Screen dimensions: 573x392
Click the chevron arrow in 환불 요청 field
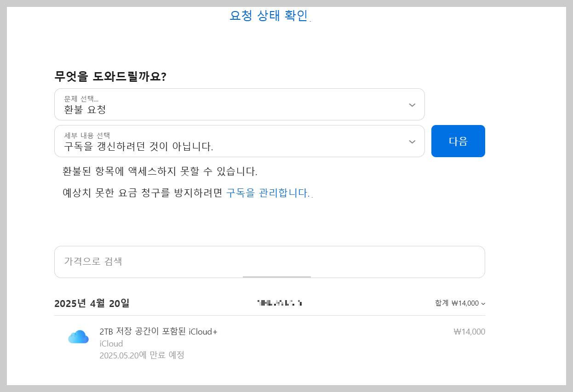coord(412,105)
